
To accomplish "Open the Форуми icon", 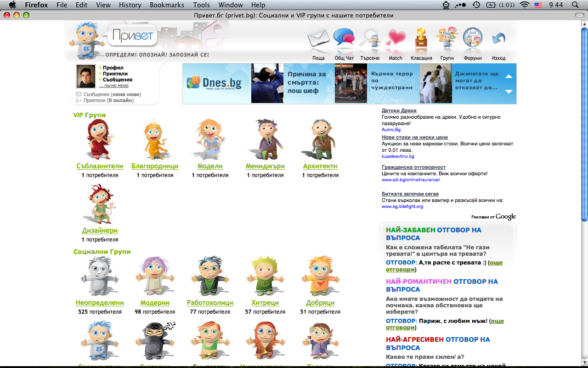I will (x=473, y=38).
